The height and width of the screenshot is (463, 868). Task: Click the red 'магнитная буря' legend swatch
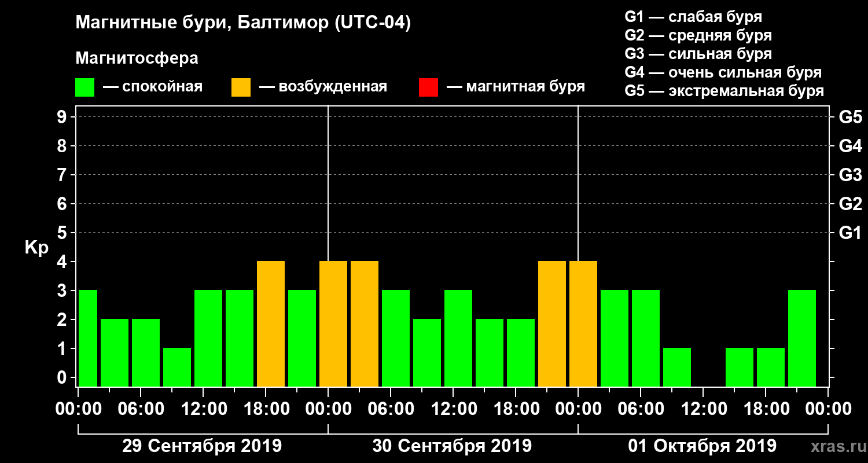point(428,87)
